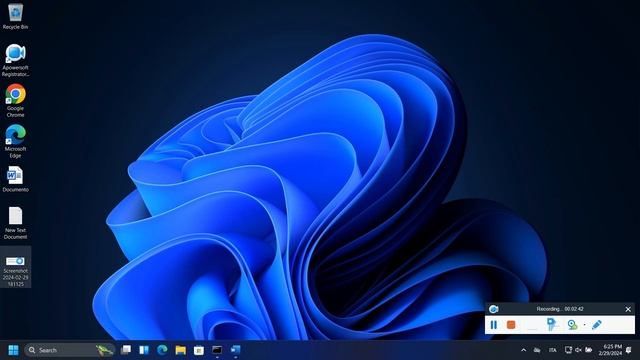Image resolution: width=640 pixels, height=360 pixels.
Task: Open the ITA keyboard language switcher
Action: (x=553, y=350)
